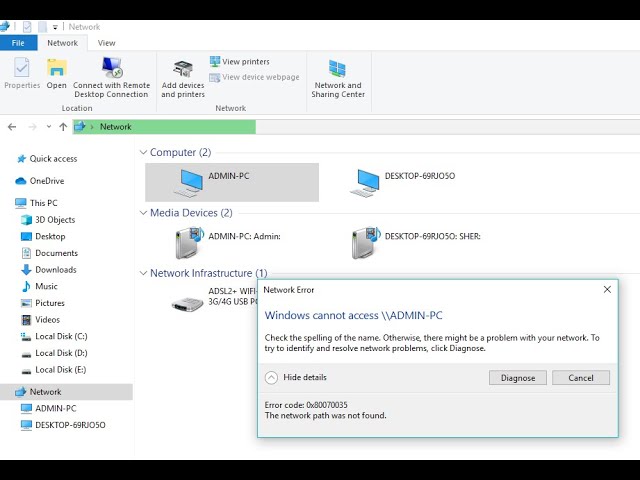This screenshot has width=640, height=480.
Task: Click Cancel in Network Error dialog
Action: point(581,378)
